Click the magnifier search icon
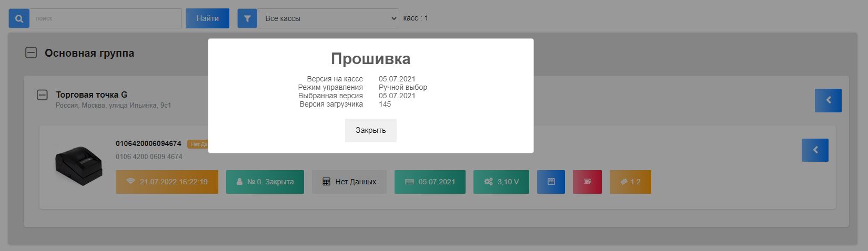 (x=19, y=18)
